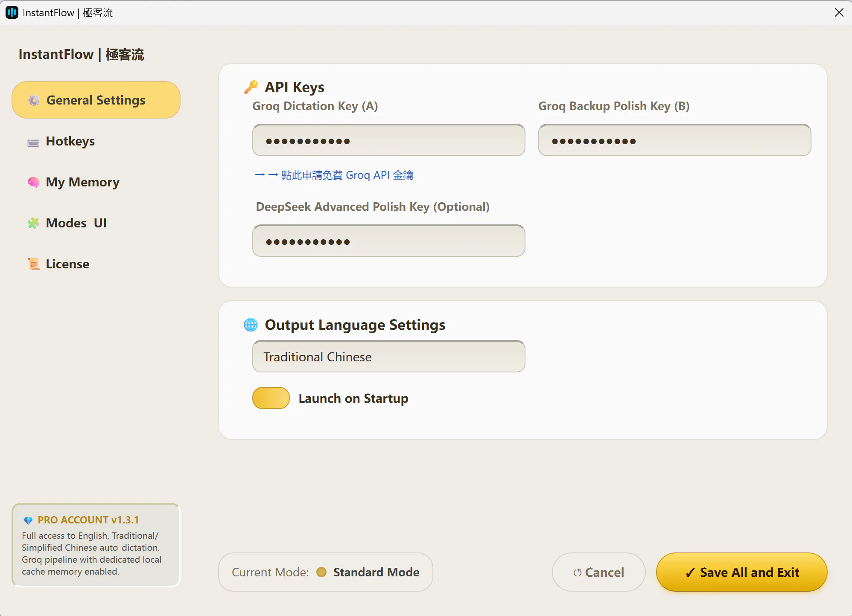The image size is (852, 616).
Task: Open the free Groq API key application link
Action: click(334, 175)
